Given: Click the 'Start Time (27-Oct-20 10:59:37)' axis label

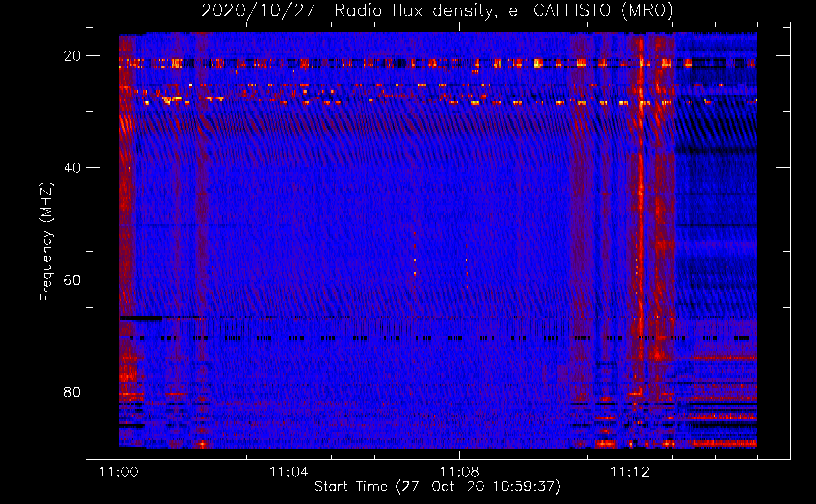Looking at the screenshot, I should click(x=437, y=487).
